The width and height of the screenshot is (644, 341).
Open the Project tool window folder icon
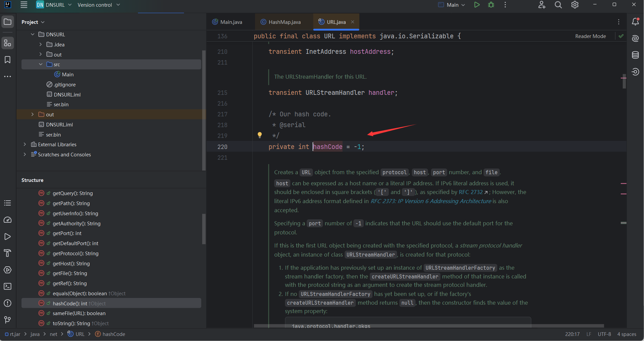7,22
